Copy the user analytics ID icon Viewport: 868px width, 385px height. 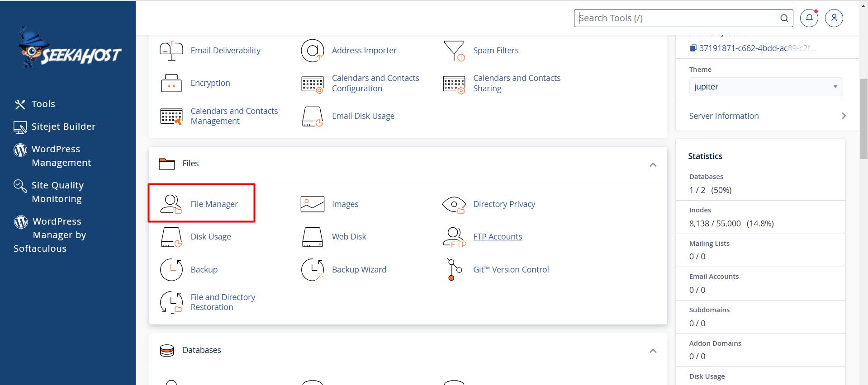tap(693, 48)
